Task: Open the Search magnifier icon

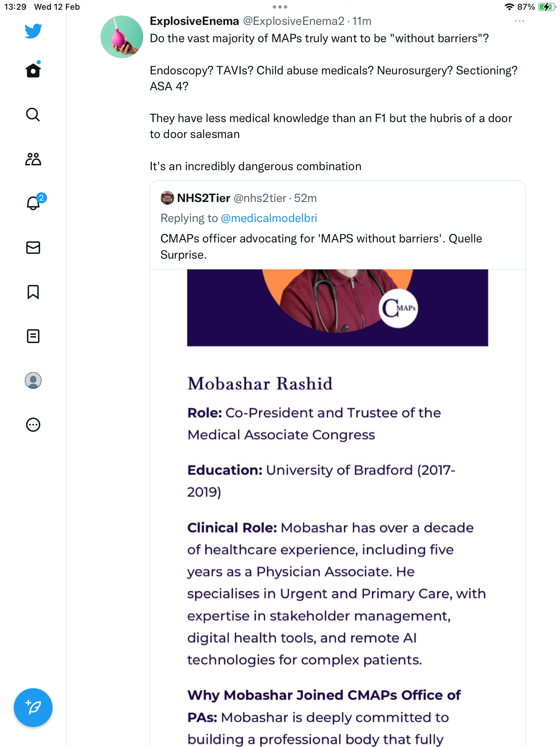Action: 33,114
